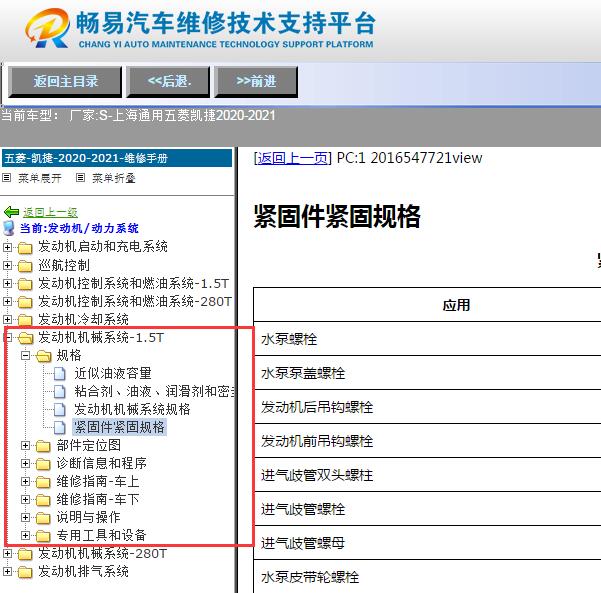Expand the 说明与操作 subfolder
This screenshot has width=601, height=593.
pyautogui.click(x=25, y=517)
